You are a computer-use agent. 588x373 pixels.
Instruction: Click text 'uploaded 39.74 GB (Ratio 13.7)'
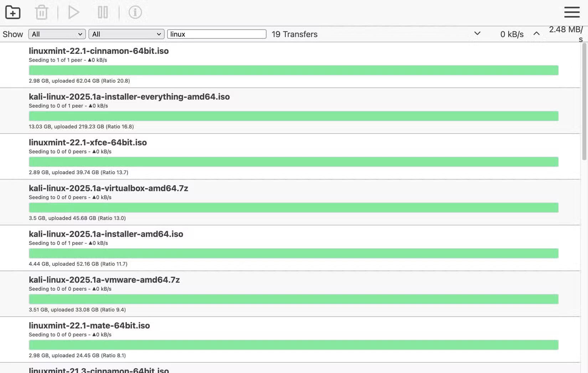(90, 172)
